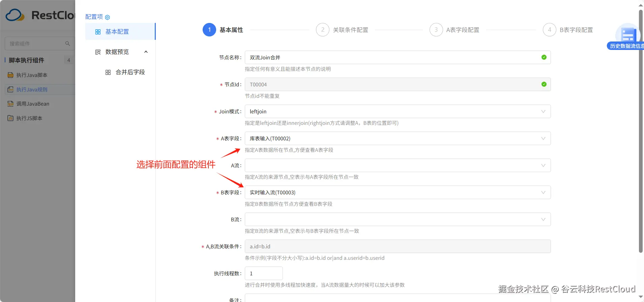Click the scrollbar down arrow
This screenshot has height=302, width=644.
tap(641, 297)
